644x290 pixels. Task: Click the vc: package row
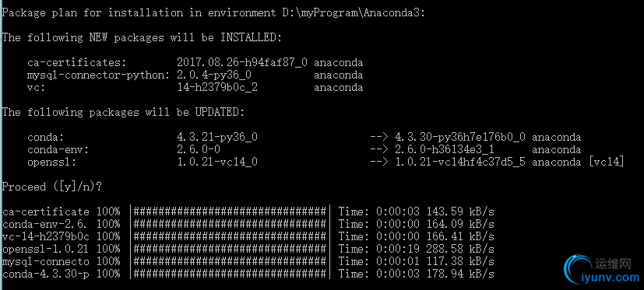(x=195, y=88)
